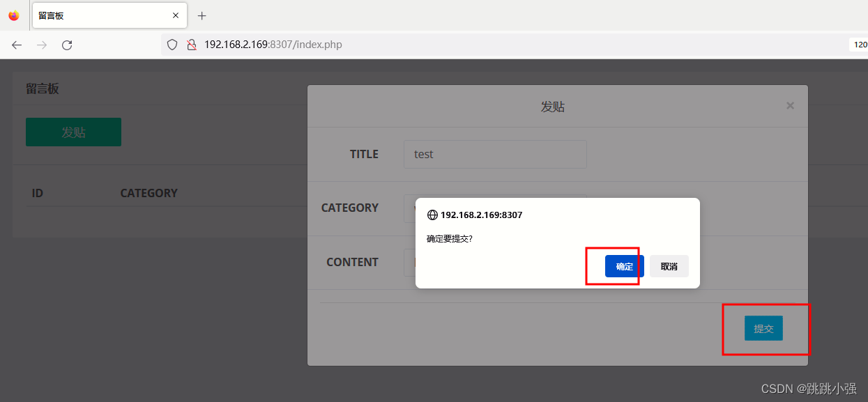Image resolution: width=868 pixels, height=402 pixels.
Task: Click the 192.168.2.169:8307 dialog origin text
Action: (x=481, y=215)
